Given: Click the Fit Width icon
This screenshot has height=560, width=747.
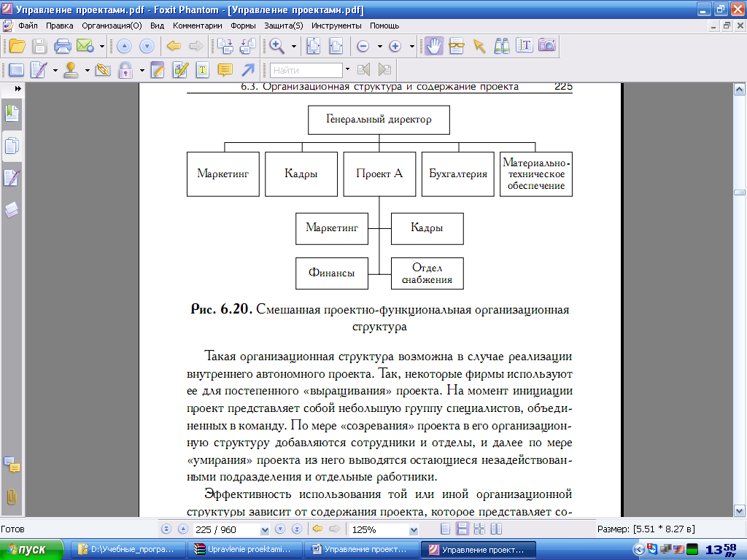Looking at the screenshot, I should [x=336, y=46].
